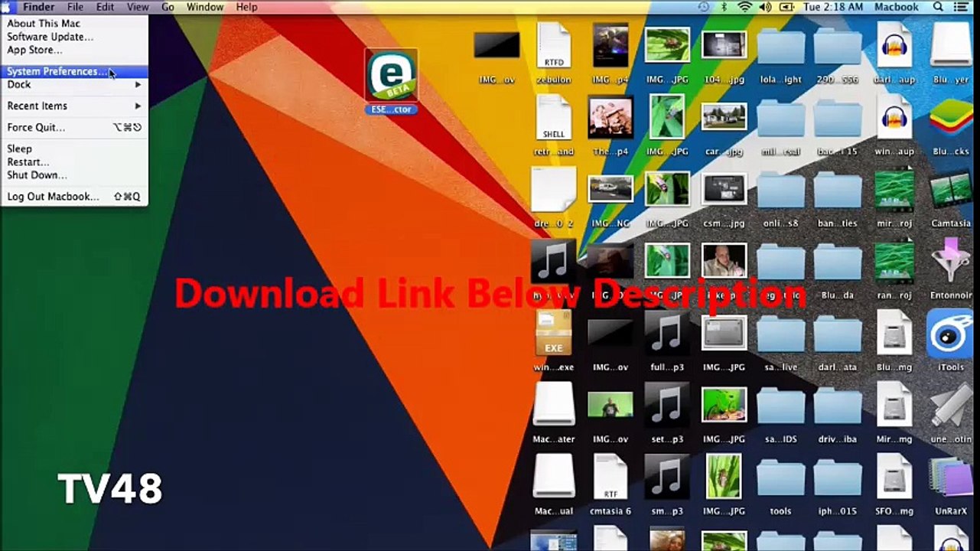Open the Window menu

tap(205, 7)
